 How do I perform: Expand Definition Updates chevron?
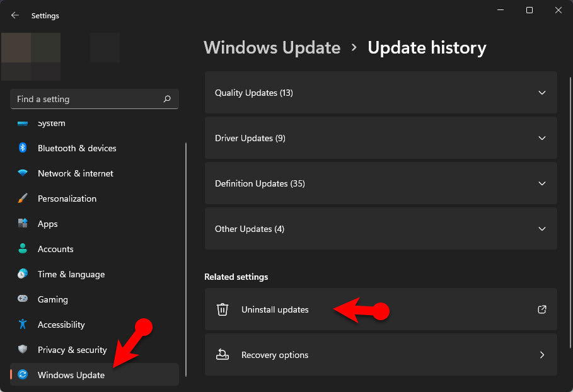pos(542,183)
